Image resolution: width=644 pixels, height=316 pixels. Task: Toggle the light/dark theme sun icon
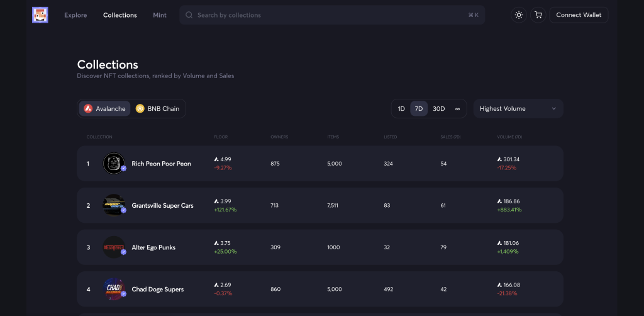519,15
